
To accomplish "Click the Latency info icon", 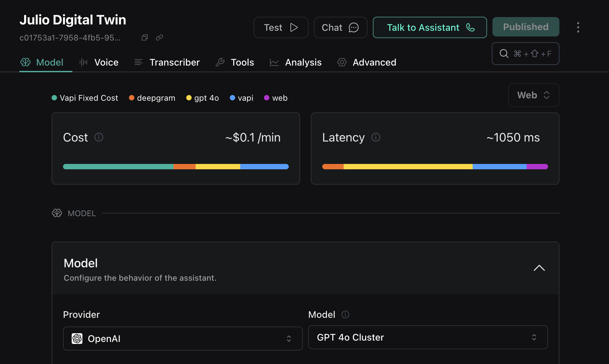I will pyautogui.click(x=376, y=137).
